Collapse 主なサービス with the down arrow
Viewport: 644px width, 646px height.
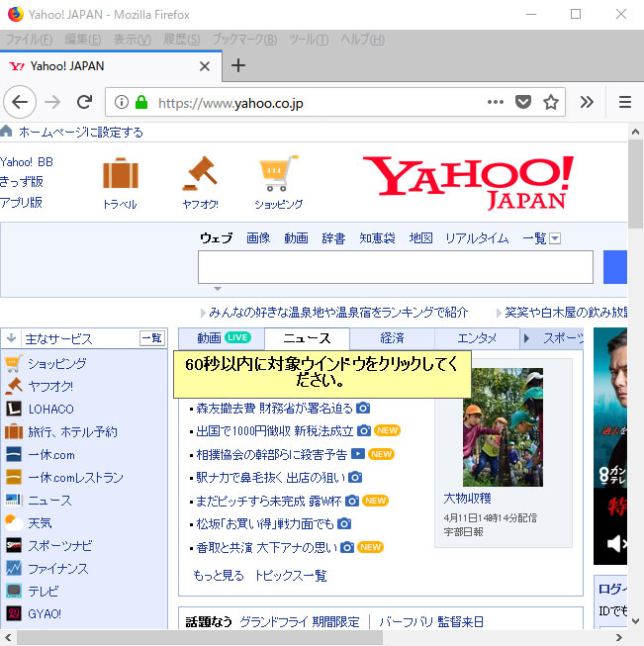[11, 337]
